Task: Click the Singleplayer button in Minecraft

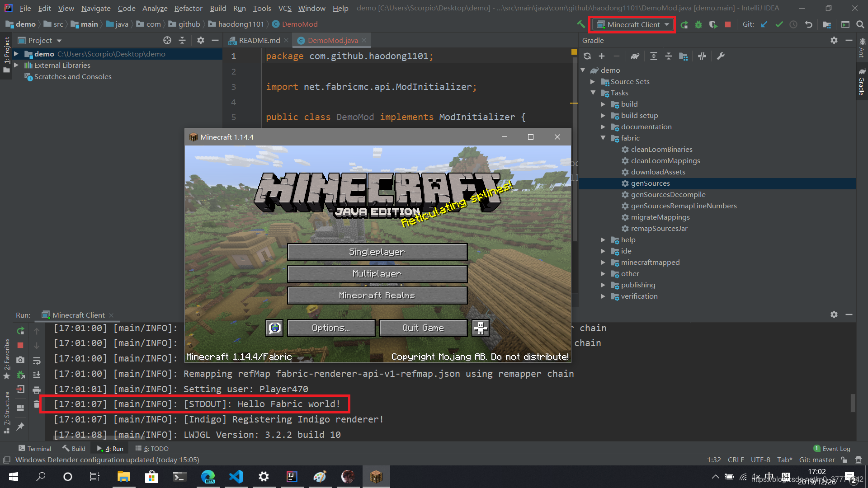Action: click(x=377, y=252)
